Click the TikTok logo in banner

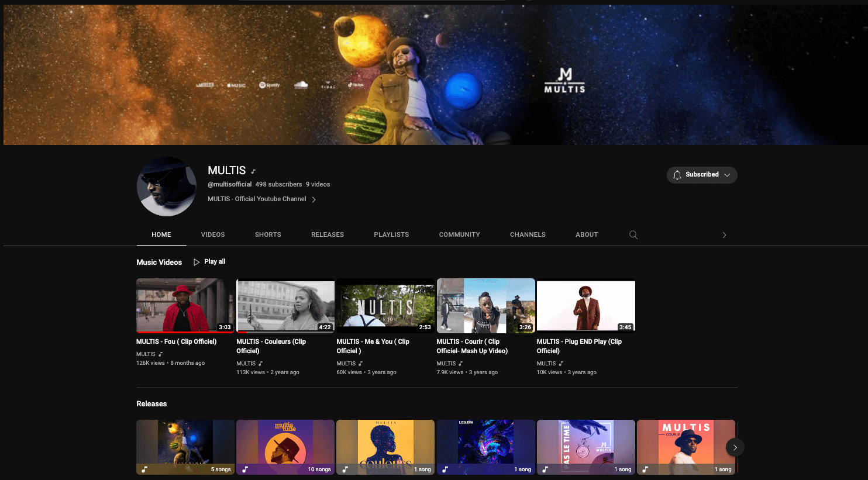(x=356, y=85)
